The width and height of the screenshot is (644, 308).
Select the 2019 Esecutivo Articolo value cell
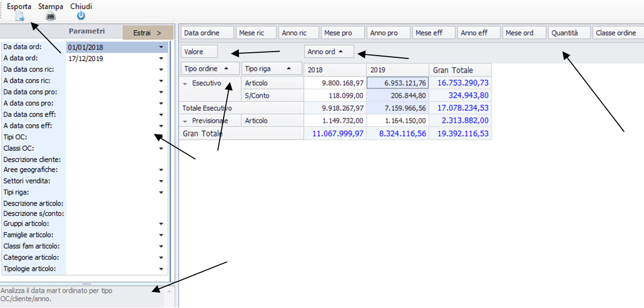[x=397, y=83]
